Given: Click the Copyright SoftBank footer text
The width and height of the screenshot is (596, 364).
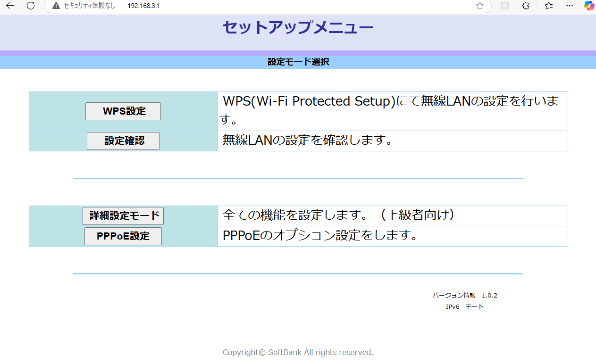Looking at the screenshot, I should click(298, 352).
